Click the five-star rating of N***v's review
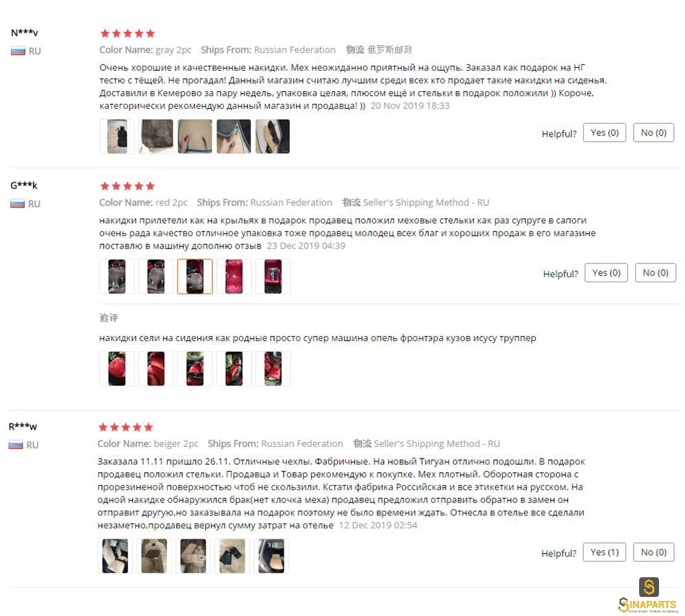685x616 pixels. [x=127, y=33]
